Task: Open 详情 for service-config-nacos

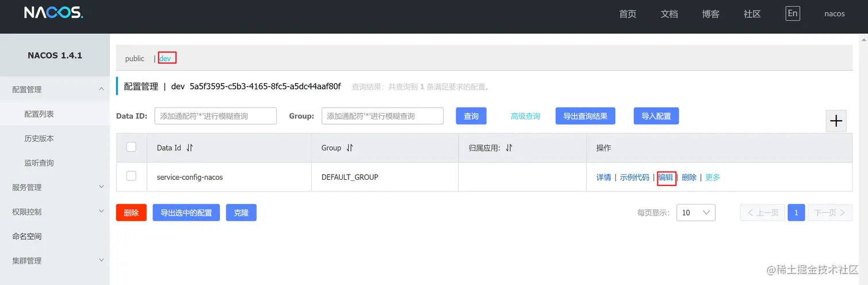Action: pos(604,178)
